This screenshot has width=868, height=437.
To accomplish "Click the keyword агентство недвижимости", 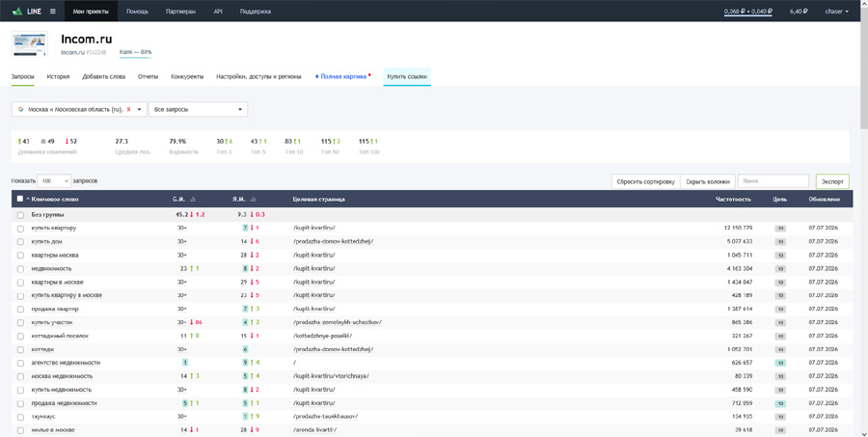I will pyautogui.click(x=66, y=363).
